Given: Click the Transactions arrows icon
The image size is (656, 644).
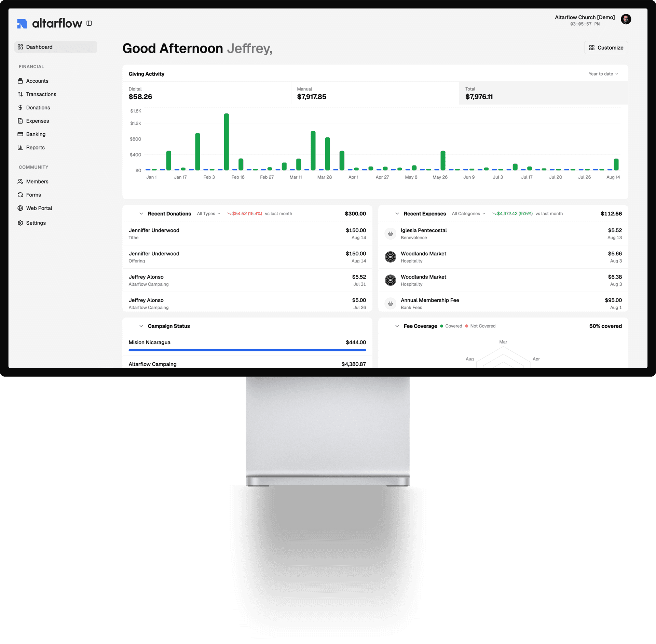Looking at the screenshot, I should [x=20, y=94].
